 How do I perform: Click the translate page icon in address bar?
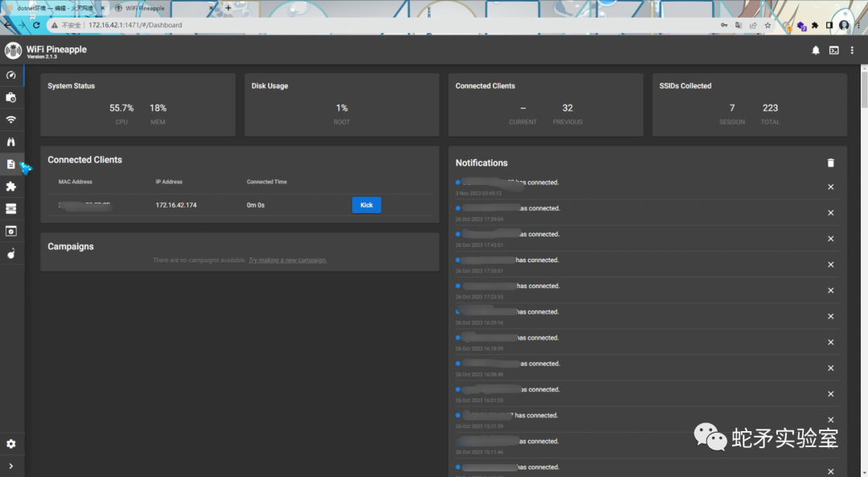click(x=739, y=25)
